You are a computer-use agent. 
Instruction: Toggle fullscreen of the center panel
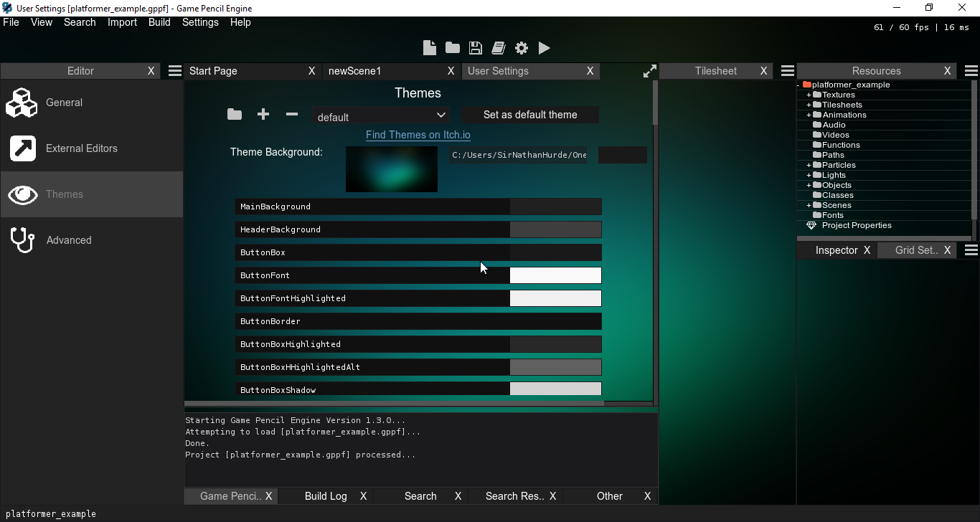click(x=650, y=71)
